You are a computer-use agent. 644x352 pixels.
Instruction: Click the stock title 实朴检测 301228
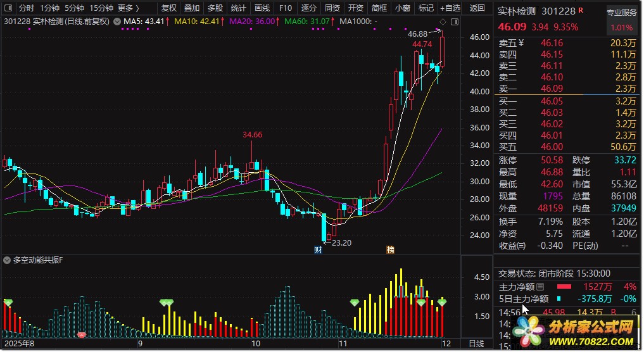click(536, 11)
